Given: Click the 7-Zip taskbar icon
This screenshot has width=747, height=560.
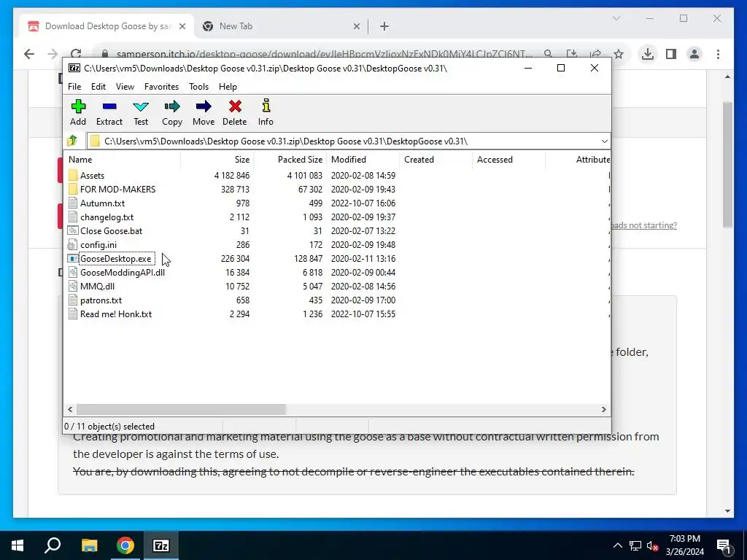Looking at the screenshot, I should coord(161,545).
